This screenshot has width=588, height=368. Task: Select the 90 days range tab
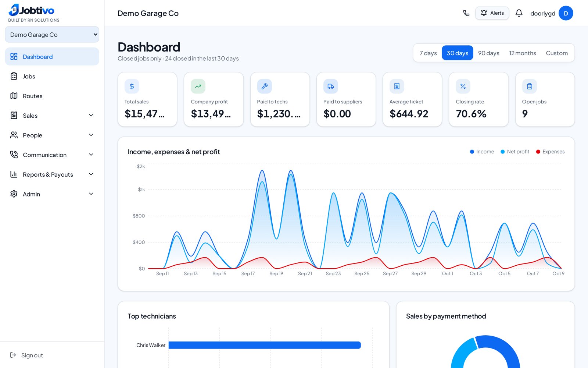coord(489,53)
